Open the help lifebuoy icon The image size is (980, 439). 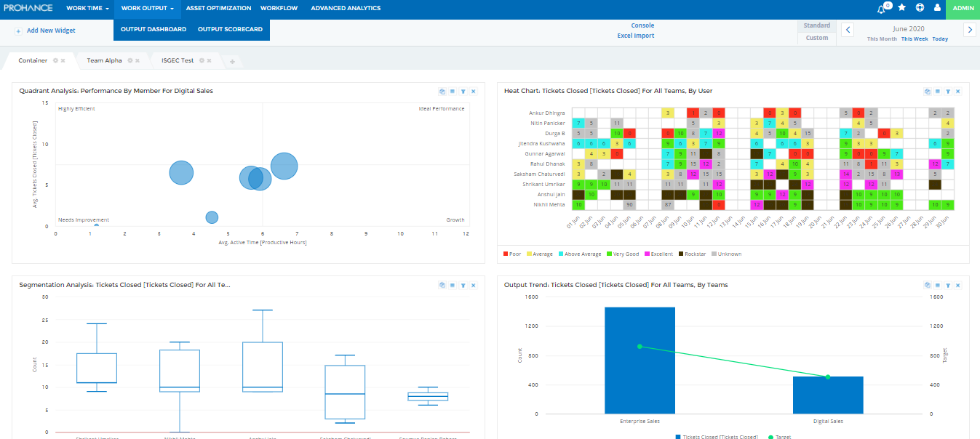coord(920,8)
